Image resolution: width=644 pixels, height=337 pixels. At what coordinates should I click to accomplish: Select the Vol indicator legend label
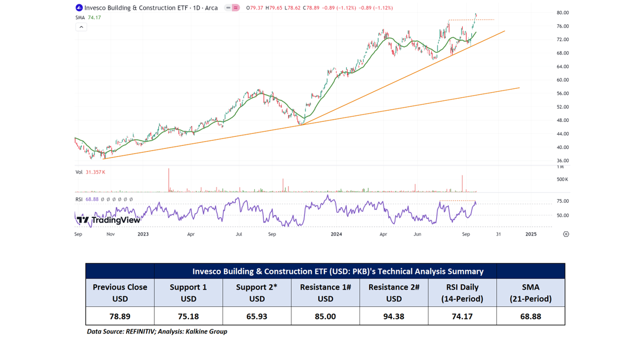click(79, 172)
